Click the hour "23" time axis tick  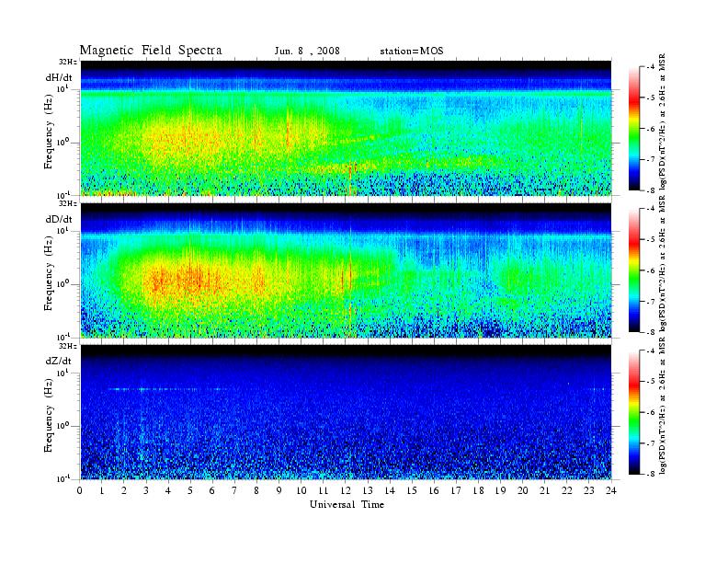(589, 490)
